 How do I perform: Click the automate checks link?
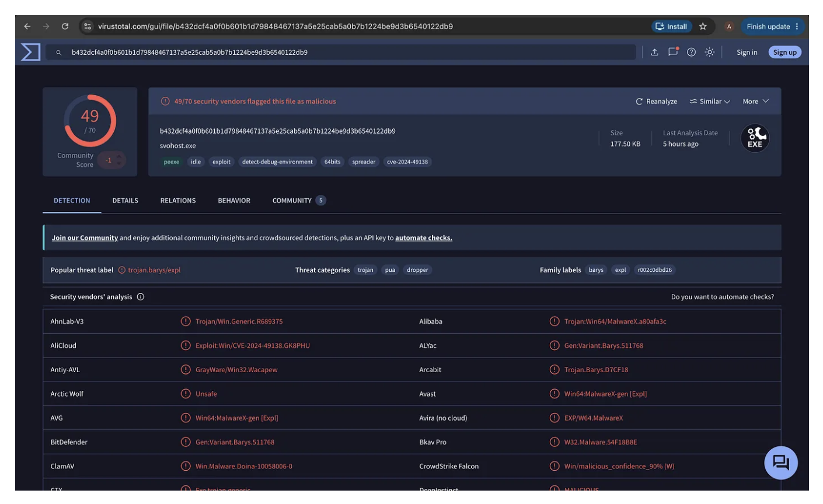tap(424, 238)
